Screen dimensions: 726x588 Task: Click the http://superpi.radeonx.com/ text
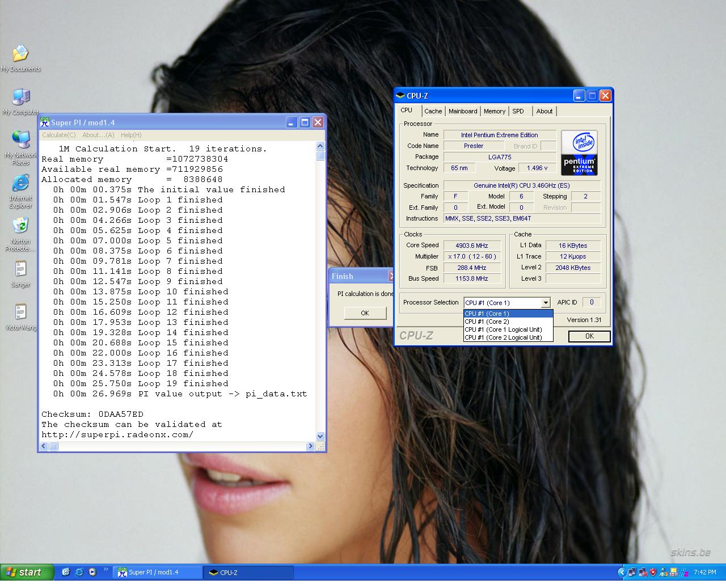coord(117,434)
